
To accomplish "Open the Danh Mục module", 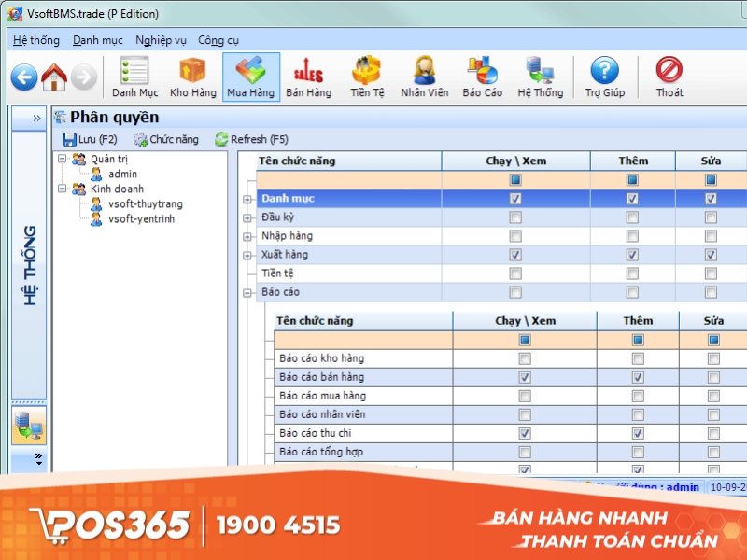I will 134,77.
